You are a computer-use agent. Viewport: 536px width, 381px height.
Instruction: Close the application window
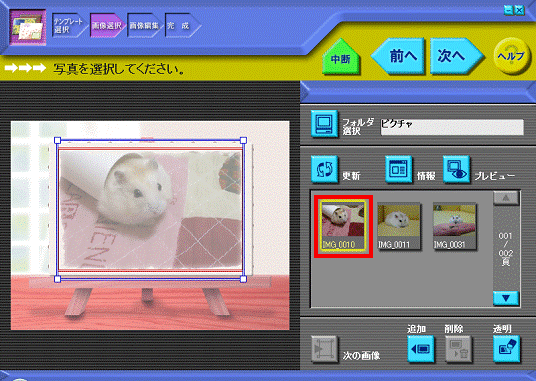point(520,11)
